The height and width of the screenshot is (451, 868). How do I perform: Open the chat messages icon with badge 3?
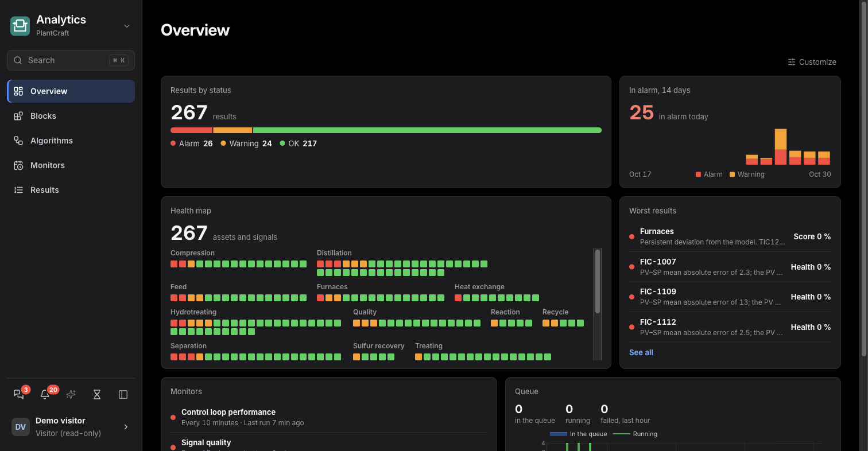click(x=19, y=394)
